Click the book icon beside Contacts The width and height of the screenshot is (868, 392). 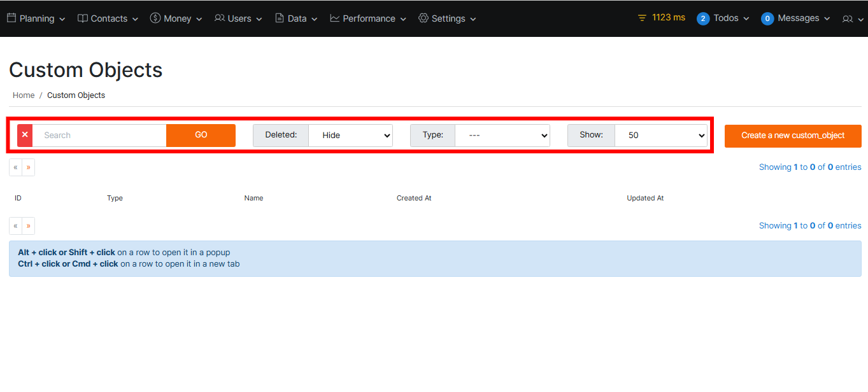point(83,18)
